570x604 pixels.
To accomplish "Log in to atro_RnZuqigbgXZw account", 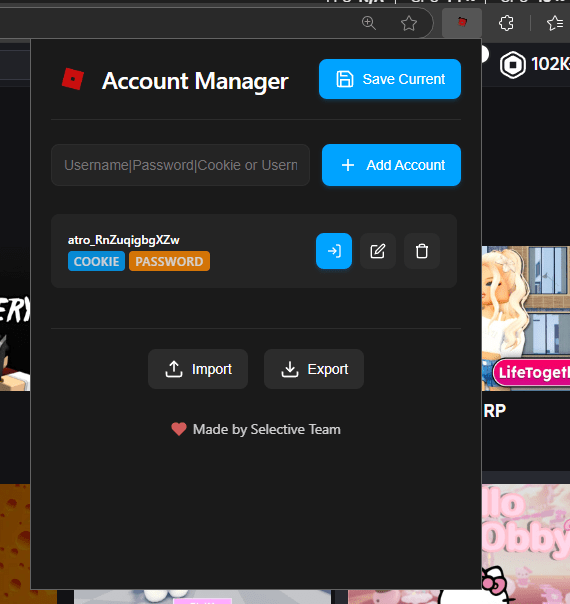I will pos(334,251).
